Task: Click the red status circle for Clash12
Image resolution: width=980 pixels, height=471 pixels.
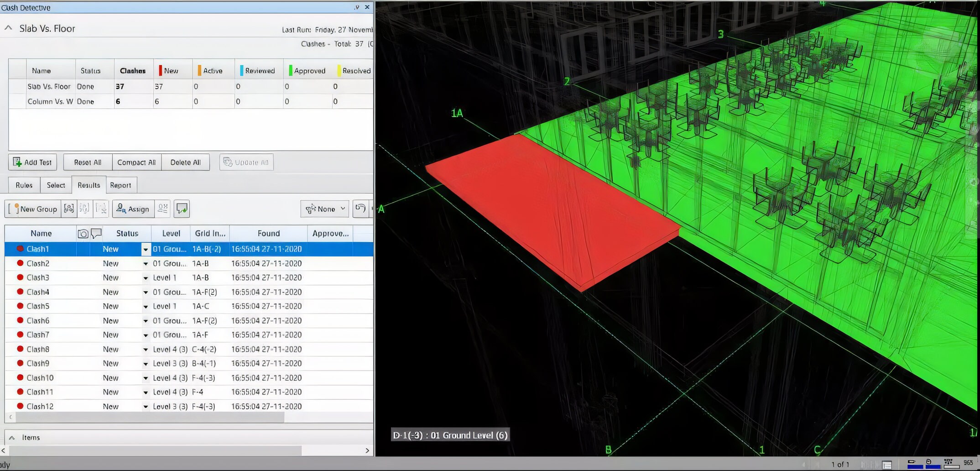Action: pos(20,406)
